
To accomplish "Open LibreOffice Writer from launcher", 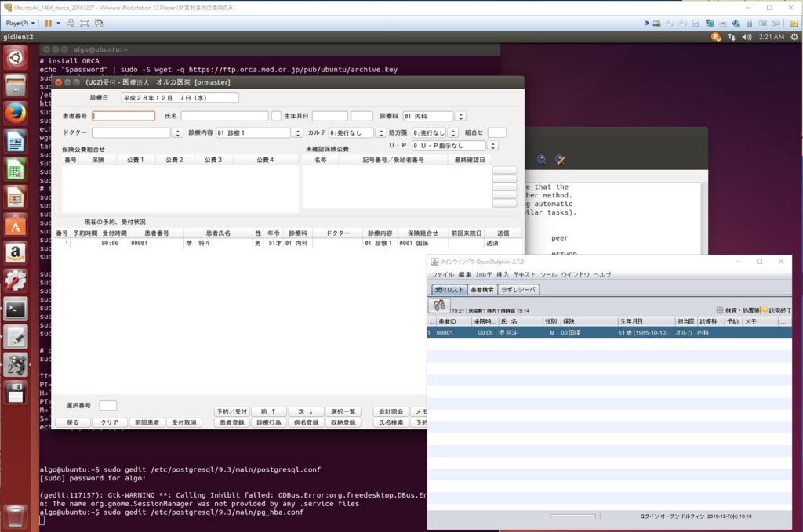I will pyautogui.click(x=16, y=142).
